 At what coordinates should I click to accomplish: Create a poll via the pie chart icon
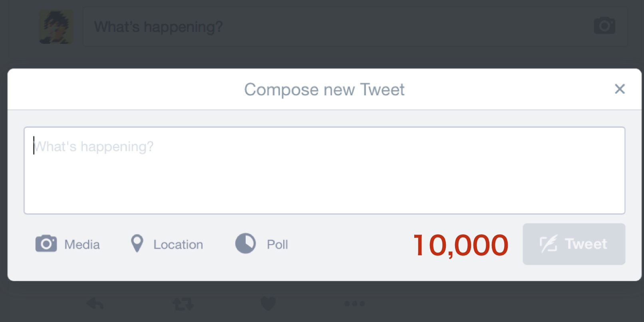pos(246,244)
